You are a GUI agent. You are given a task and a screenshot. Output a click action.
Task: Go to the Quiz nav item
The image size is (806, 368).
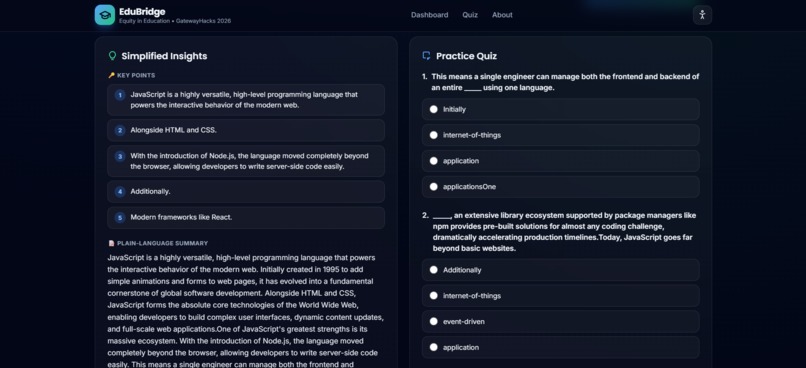pyautogui.click(x=470, y=15)
